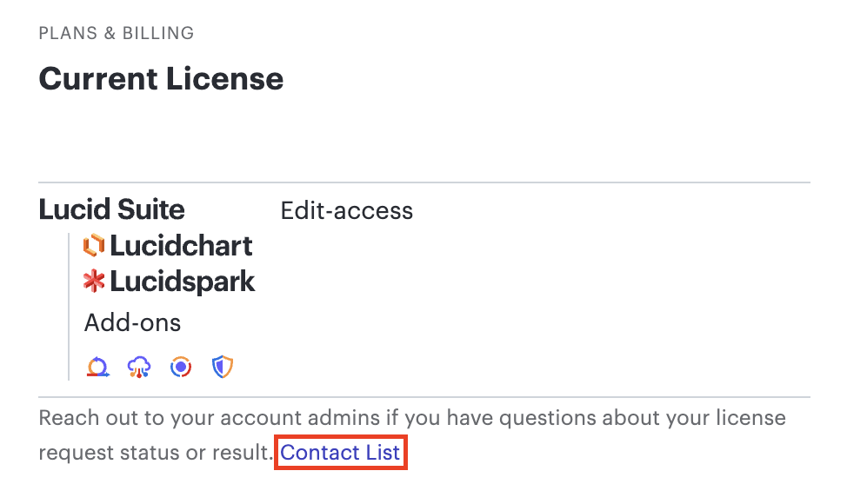Click the horizontal rule above Lucid Suite
Viewport: 847px width, 504px height.
point(423,181)
